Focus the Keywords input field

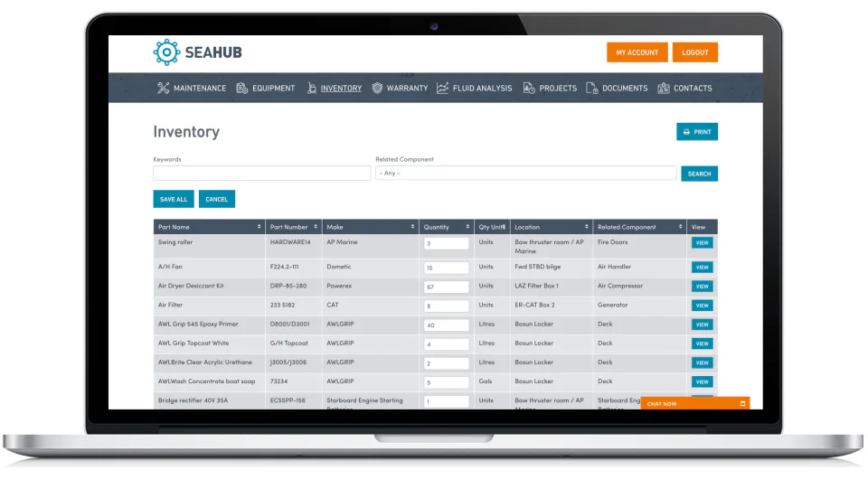pos(262,174)
